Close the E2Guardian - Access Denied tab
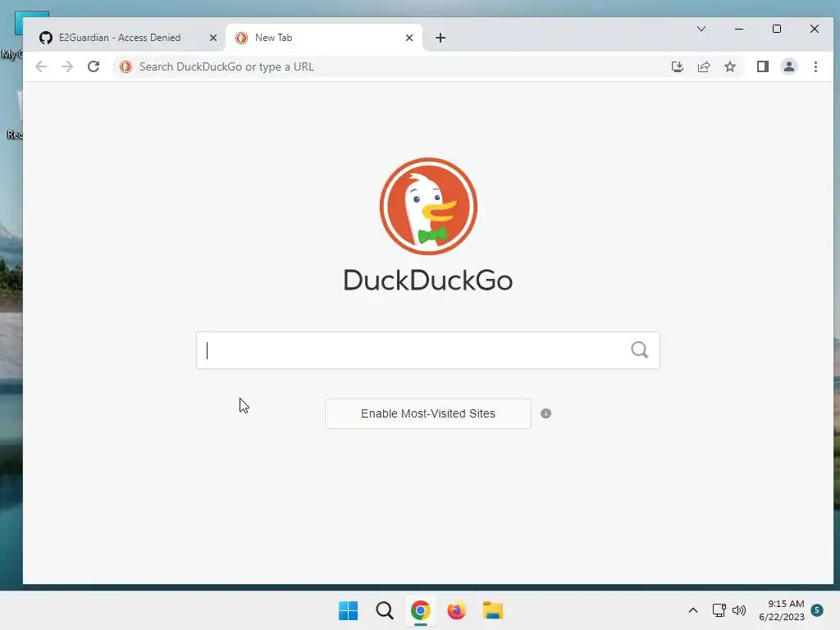This screenshot has height=630, width=840. coord(213,38)
